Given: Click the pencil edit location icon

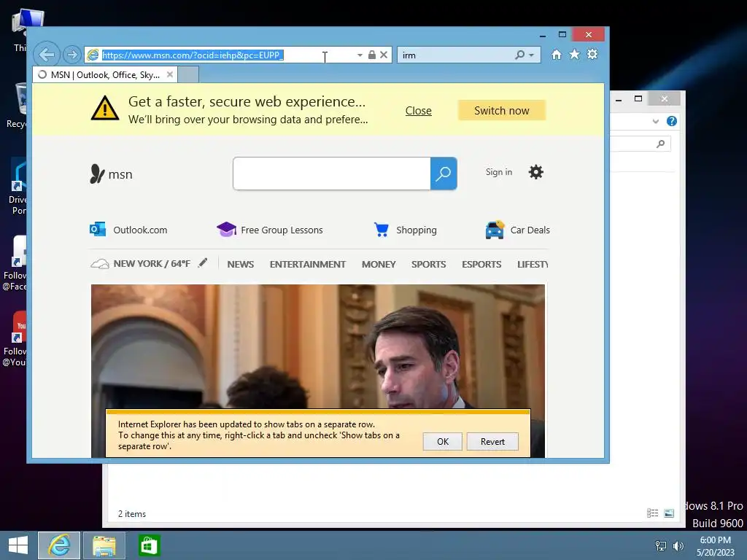Looking at the screenshot, I should click(203, 262).
